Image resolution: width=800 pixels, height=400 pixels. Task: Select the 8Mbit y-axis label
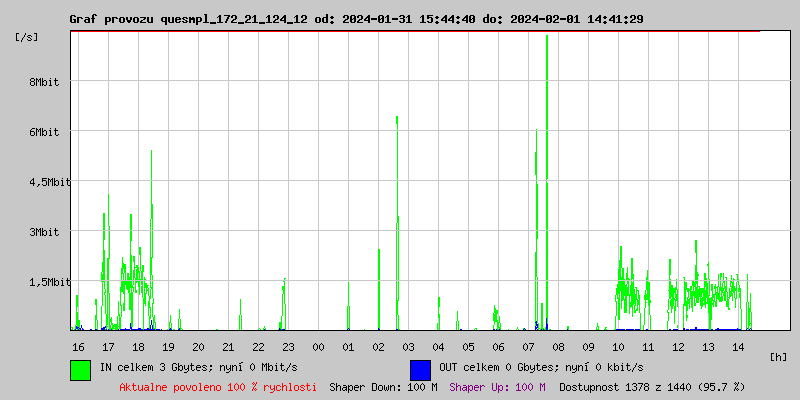44,82
